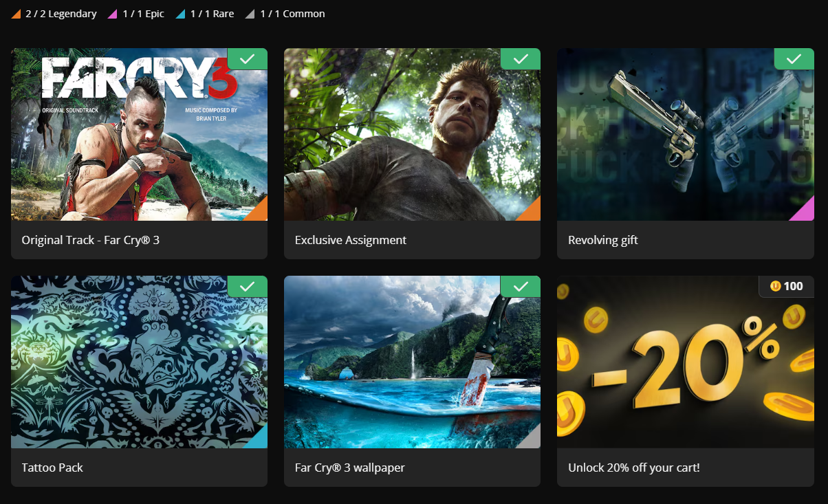The image size is (828, 504).
Task: Click the pink Epic triangle in the legend
Action: point(112,14)
